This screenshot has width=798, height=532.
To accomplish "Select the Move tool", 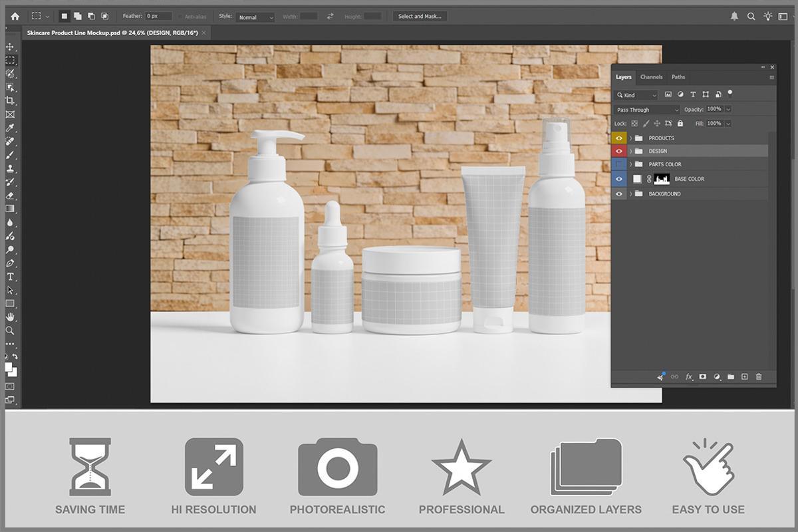I will click(x=10, y=47).
